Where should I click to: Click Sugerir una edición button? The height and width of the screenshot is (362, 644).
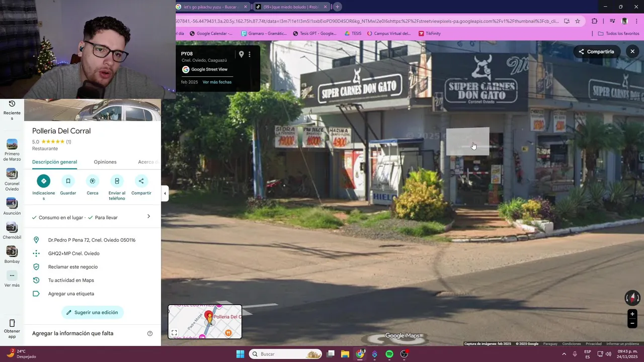(93, 312)
